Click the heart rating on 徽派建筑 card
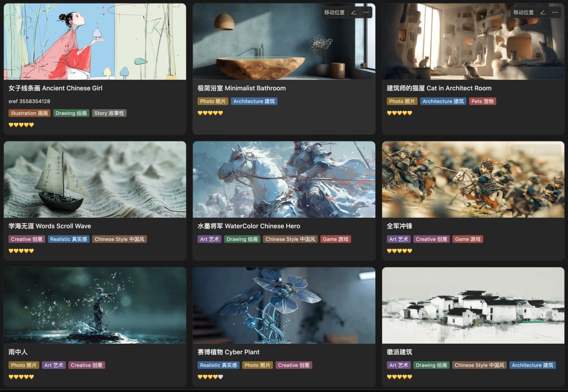This screenshot has height=392, width=568. coord(399,377)
